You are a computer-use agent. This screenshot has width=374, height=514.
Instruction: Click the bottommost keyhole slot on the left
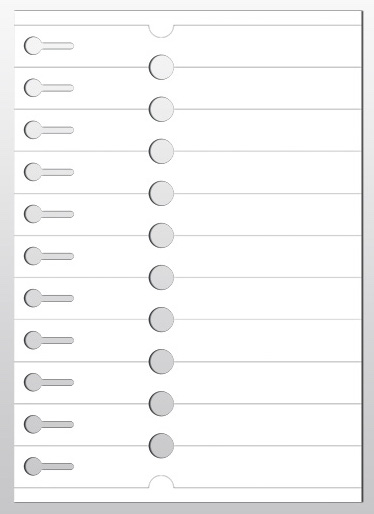pyautogui.click(x=49, y=466)
